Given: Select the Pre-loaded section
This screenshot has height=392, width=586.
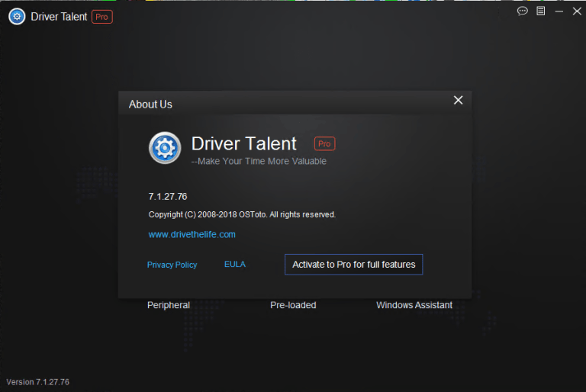Looking at the screenshot, I should click(293, 305).
